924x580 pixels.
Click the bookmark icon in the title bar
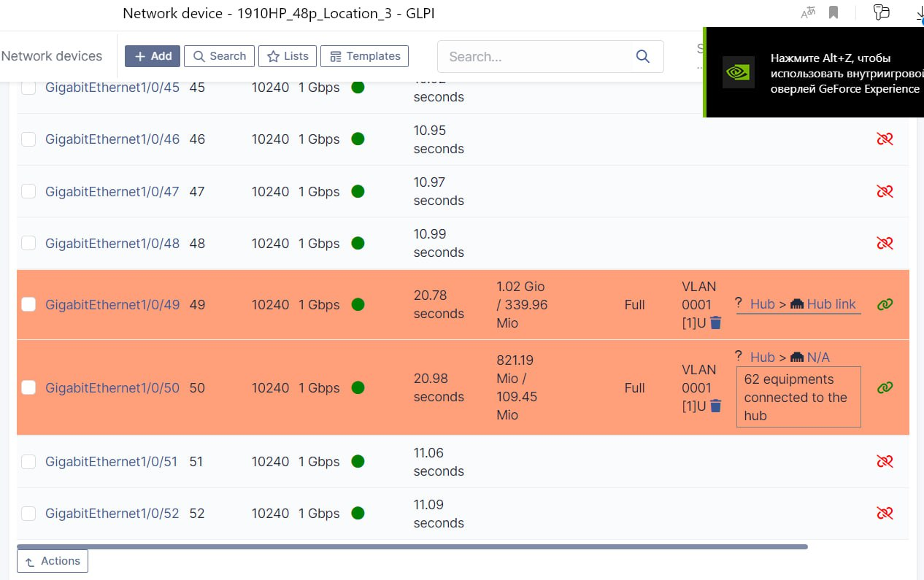[x=833, y=12]
